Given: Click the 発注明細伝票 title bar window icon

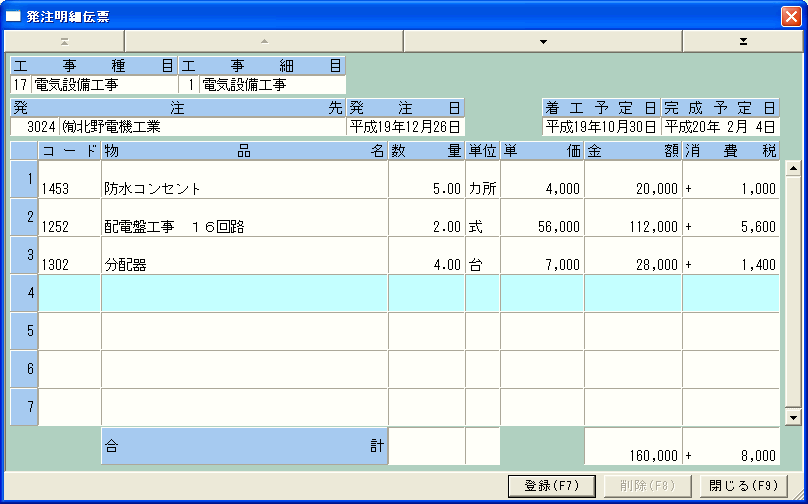Looking at the screenshot, I should (x=13, y=16).
